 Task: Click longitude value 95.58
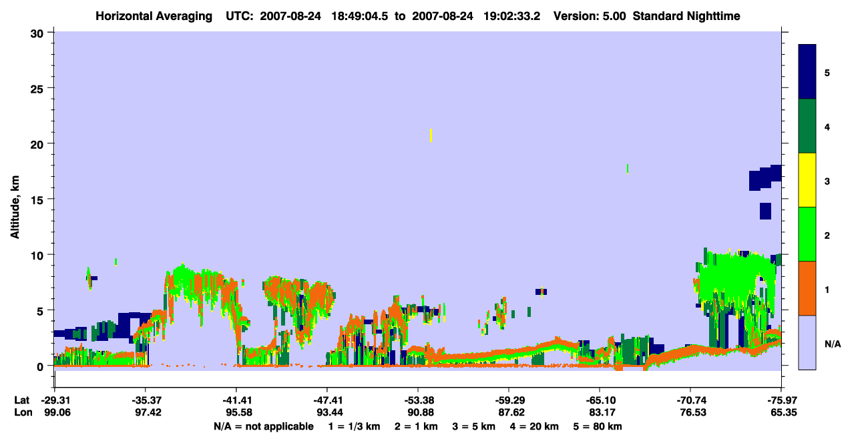[x=238, y=413]
